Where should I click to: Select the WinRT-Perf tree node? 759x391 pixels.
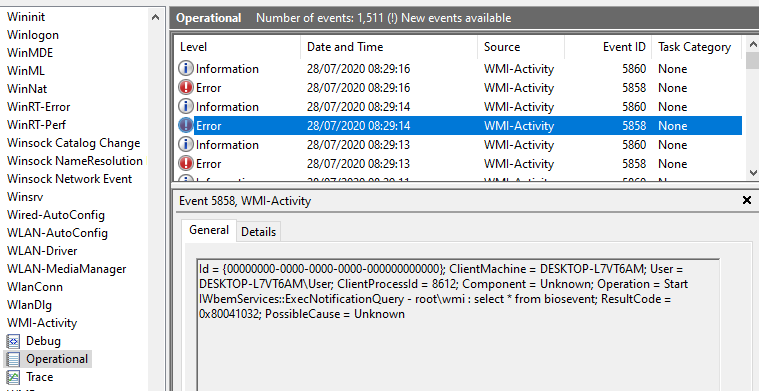pyautogui.click(x=36, y=125)
